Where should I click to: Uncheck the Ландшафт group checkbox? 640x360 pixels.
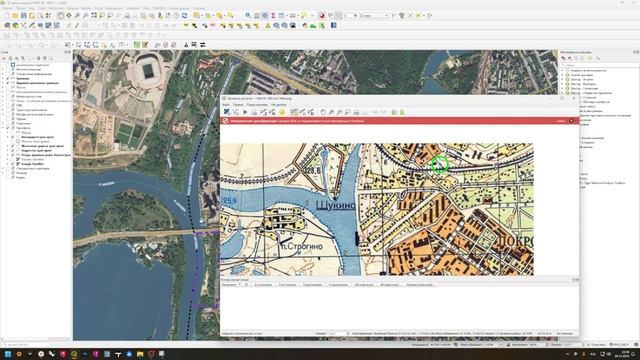7,128
